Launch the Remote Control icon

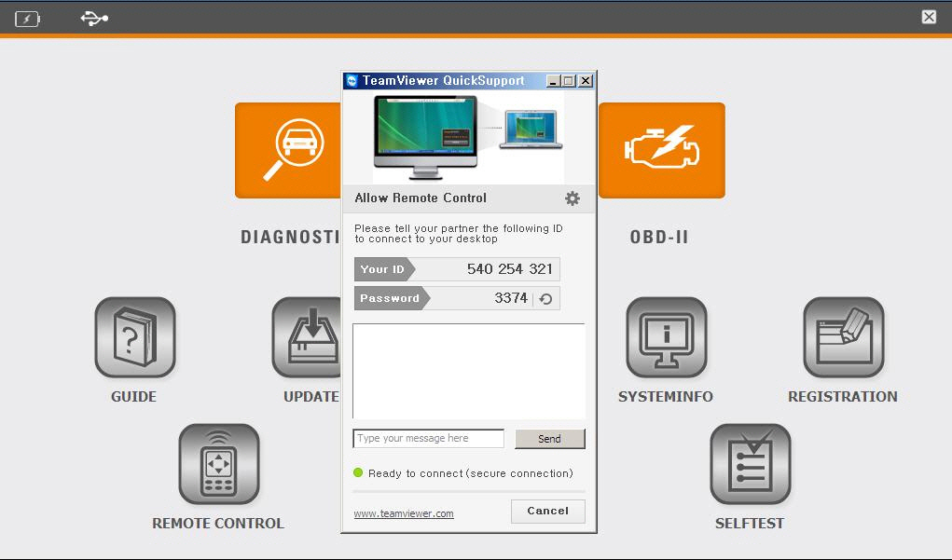218,464
